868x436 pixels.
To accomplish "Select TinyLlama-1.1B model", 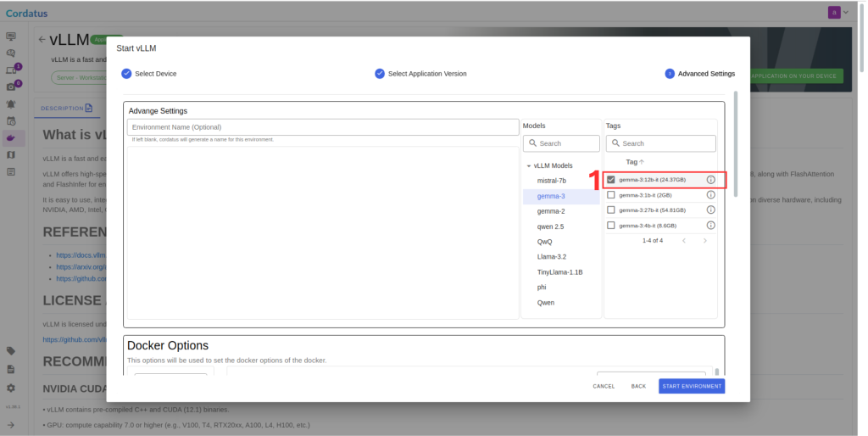I will coord(559,272).
